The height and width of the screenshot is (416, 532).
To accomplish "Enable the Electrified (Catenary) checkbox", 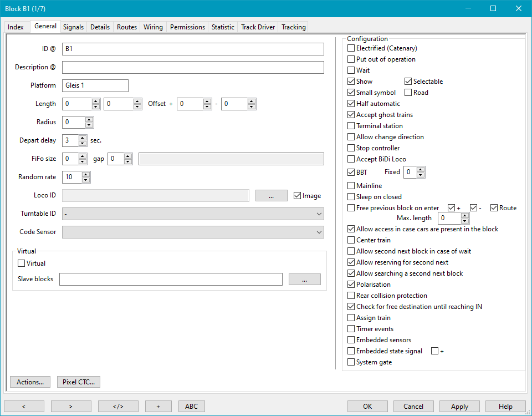I will point(351,49).
